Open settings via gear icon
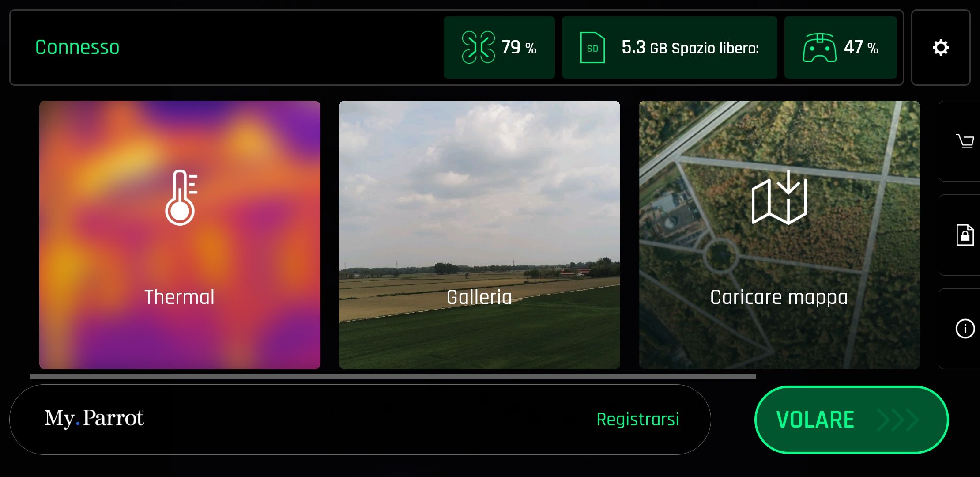980x477 pixels. (941, 48)
